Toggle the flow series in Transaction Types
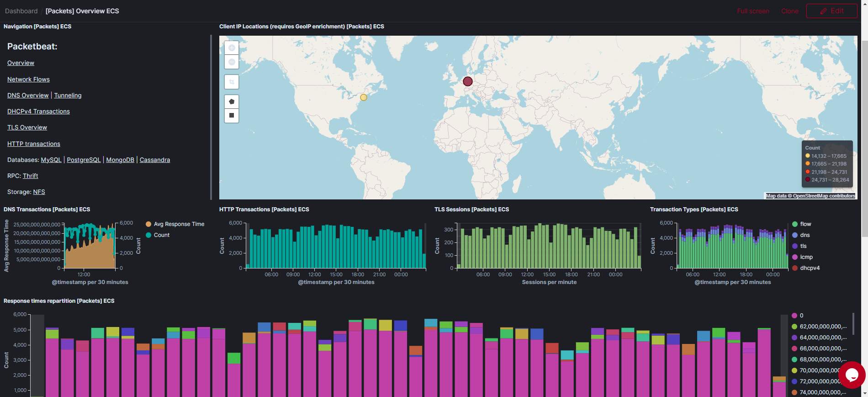868x397 pixels. (805, 224)
